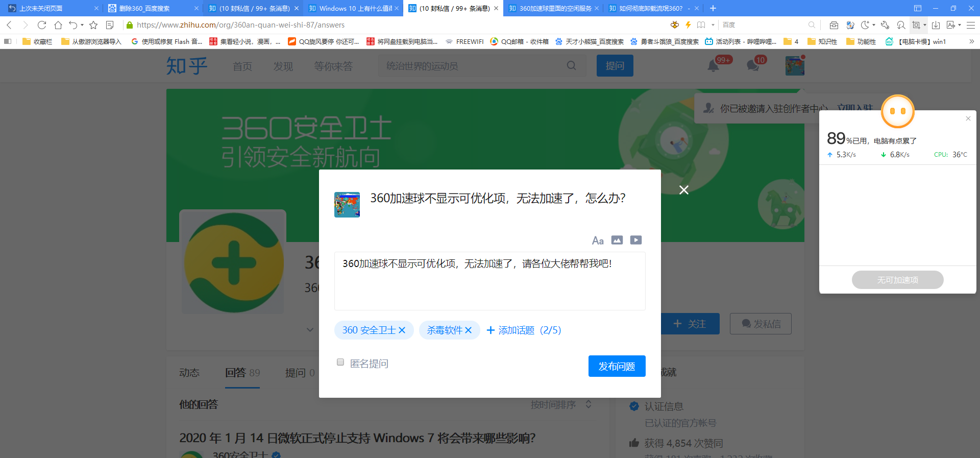The width and height of the screenshot is (980, 458).
Task: Close the ask-question dialog with X
Action: 684,190
